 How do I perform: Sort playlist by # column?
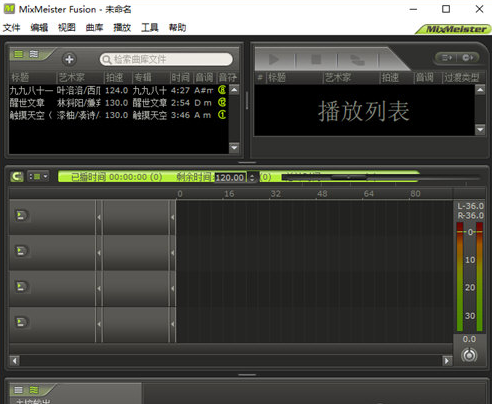(260, 78)
